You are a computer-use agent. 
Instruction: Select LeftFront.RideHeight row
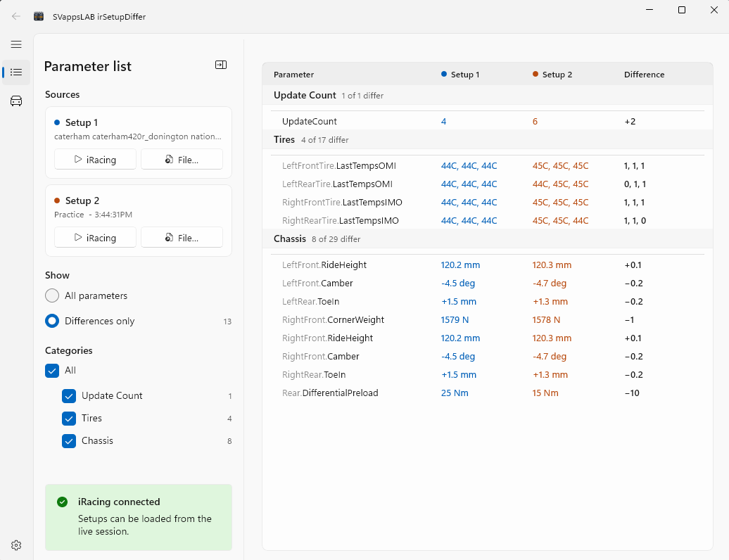point(487,265)
